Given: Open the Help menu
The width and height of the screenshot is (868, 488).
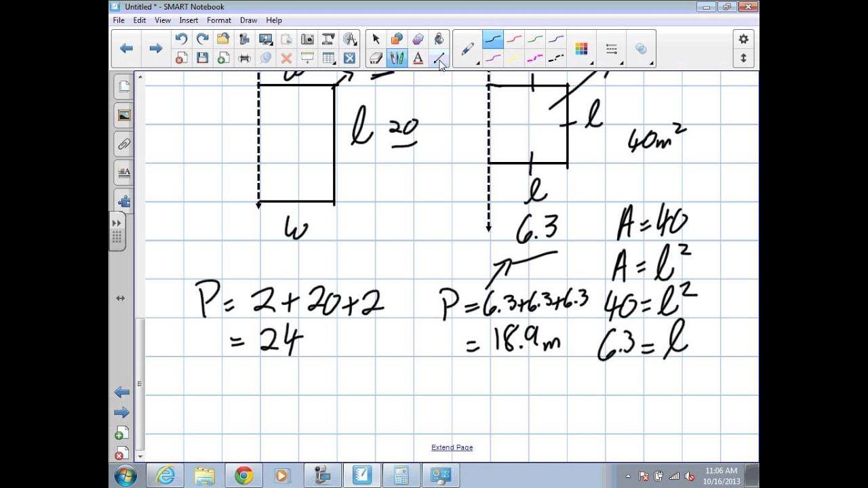Looking at the screenshot, I should click(x=274, y=20).
